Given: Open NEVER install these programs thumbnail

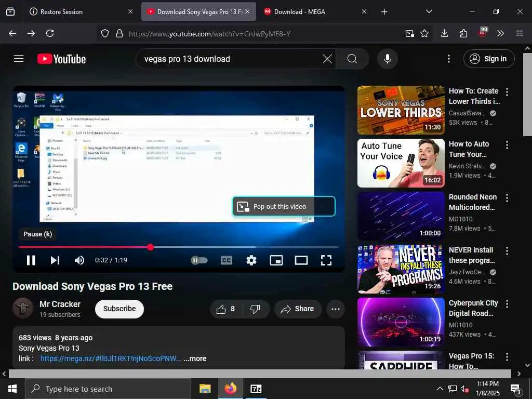Looking at the screenshot, I should pos(401,269).
